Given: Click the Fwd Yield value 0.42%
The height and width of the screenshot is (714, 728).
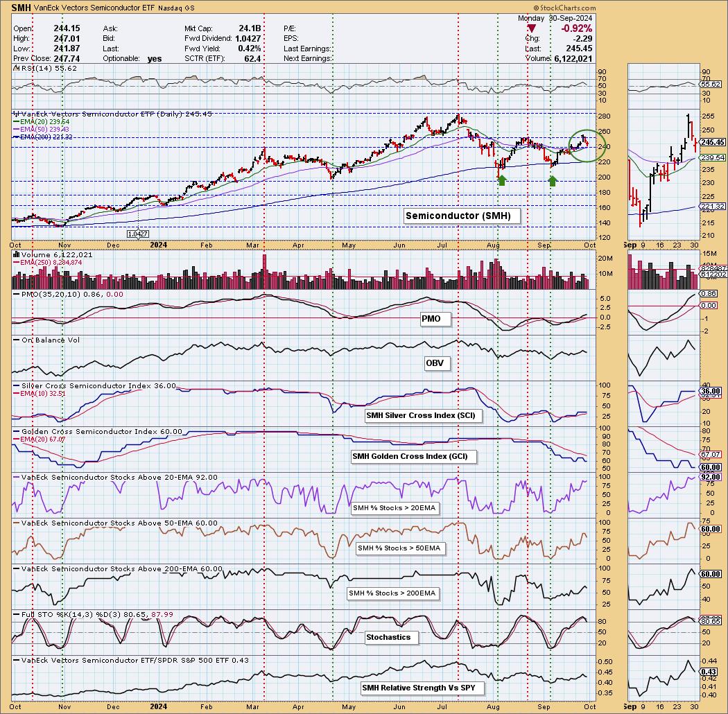Looking at the screenshot, I should [250, 49].
